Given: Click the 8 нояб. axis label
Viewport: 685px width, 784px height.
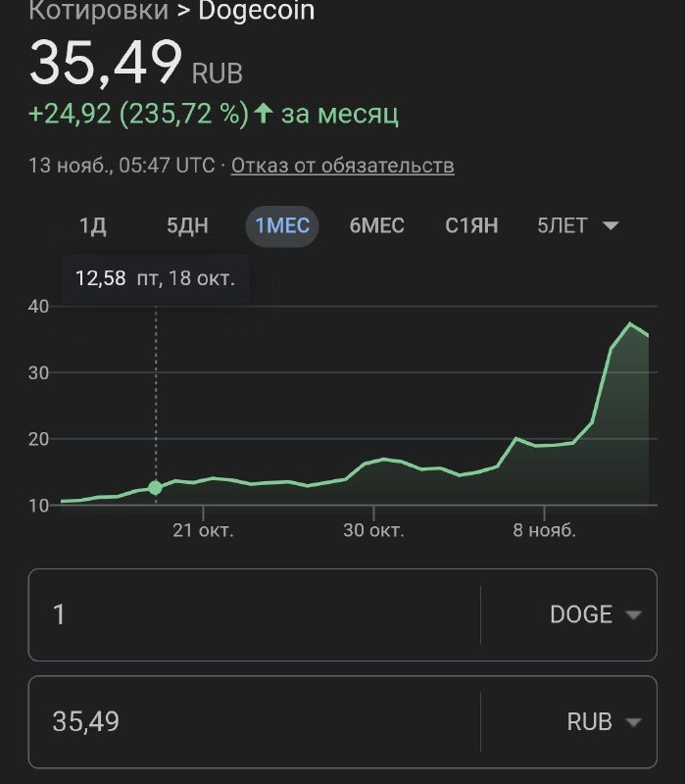Looking at the screenshot, I should pyautogui.click(x=545, y=530).
